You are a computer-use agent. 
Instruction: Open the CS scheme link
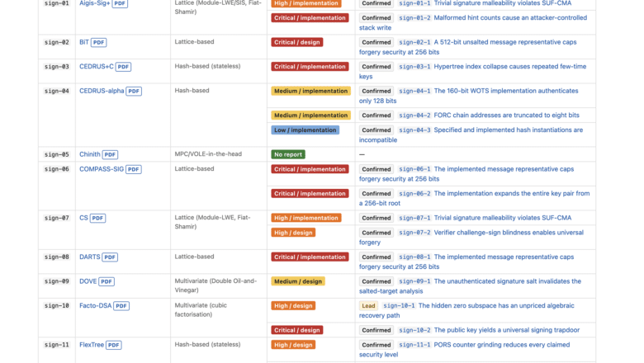click(83, 218)
